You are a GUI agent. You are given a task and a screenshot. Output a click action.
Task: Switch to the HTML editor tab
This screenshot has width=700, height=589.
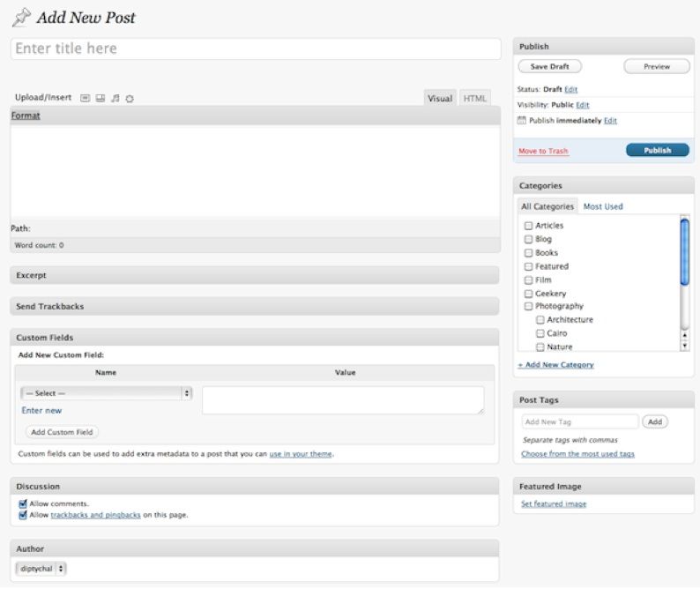[474, 99]
